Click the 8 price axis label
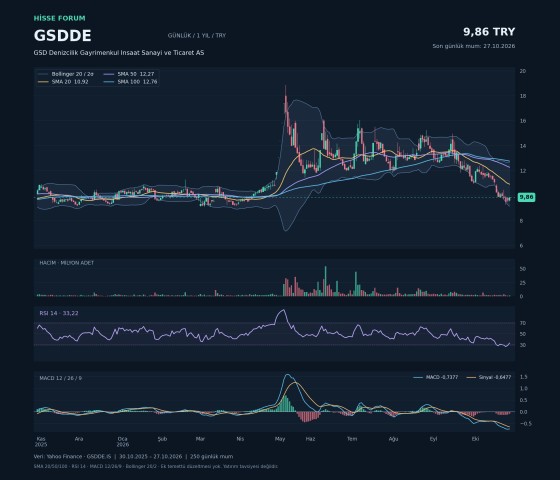The image size is (560, 480). [x=521, y=221]
